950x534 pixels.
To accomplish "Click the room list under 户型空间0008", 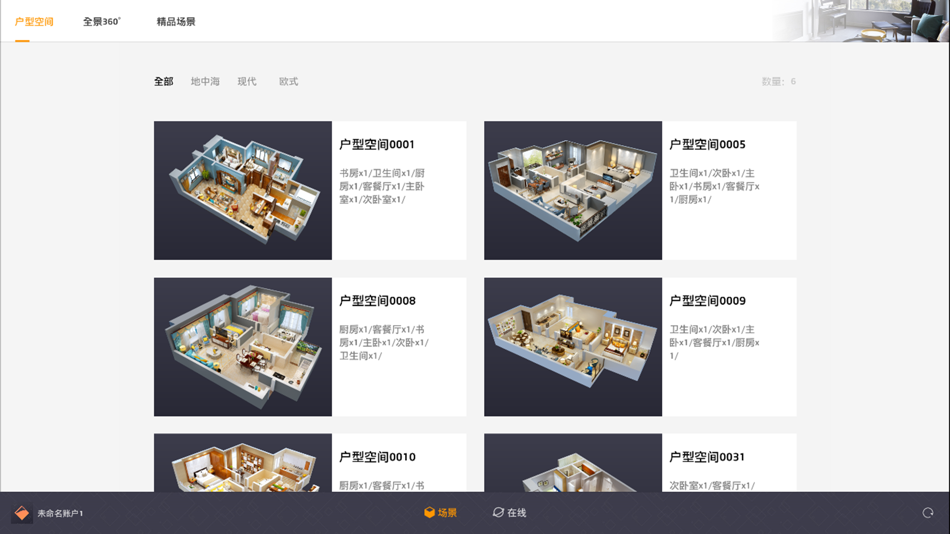I will tap(384, 342).
